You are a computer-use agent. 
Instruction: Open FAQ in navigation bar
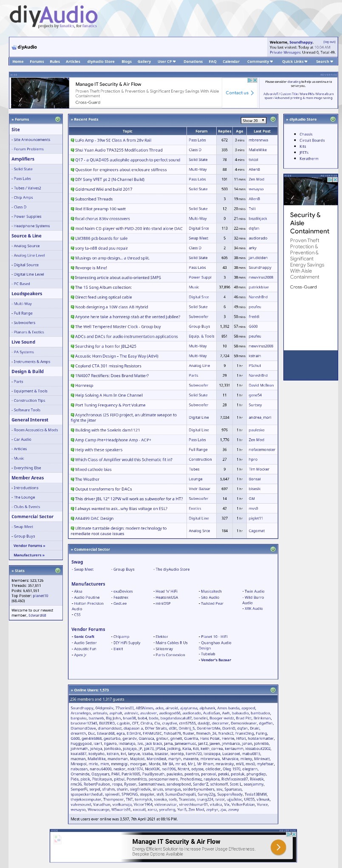pyautogui.click(x=212, y=62)
